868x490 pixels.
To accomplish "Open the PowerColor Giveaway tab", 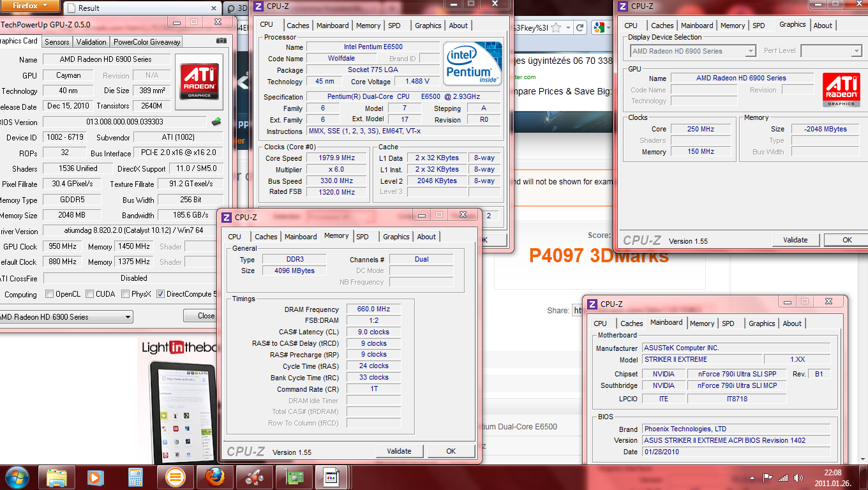I will pos(147,41).
